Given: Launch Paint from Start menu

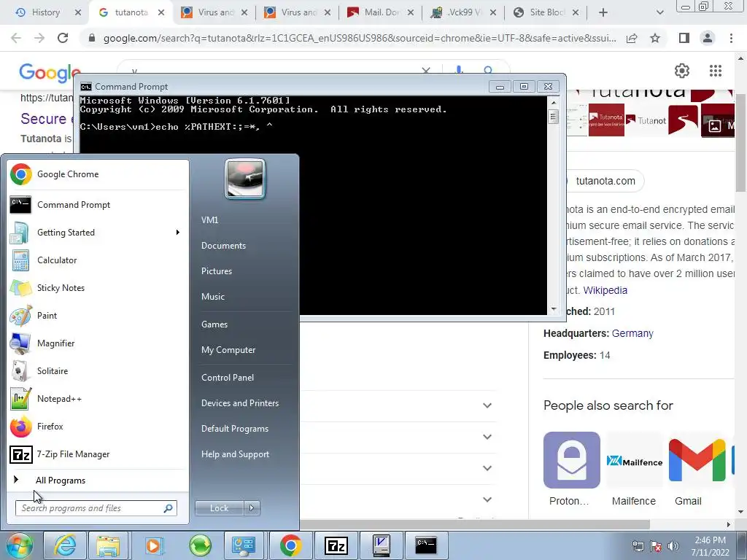Looking at the screenshot, I should pyautogui.click(x=98, y=315).
